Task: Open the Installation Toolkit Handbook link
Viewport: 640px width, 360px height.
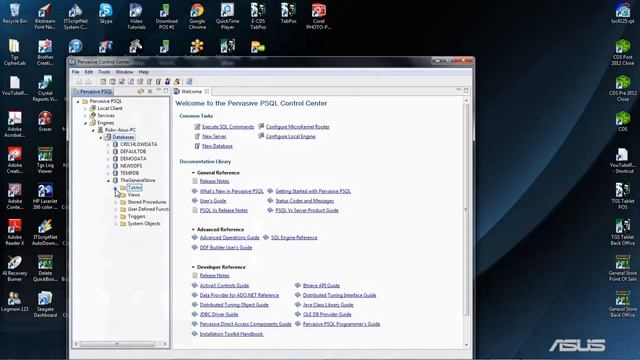Action: (x=231, y=334)
